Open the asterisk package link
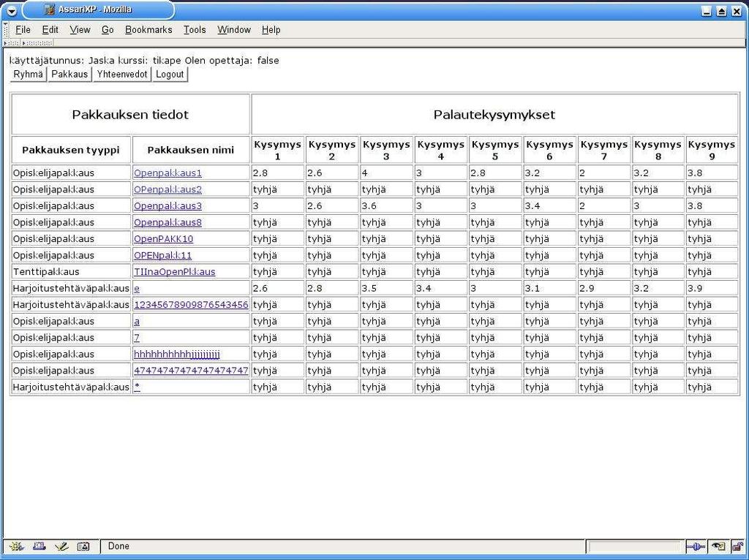Screen dimensions: 749x560 tap(137, 387)
